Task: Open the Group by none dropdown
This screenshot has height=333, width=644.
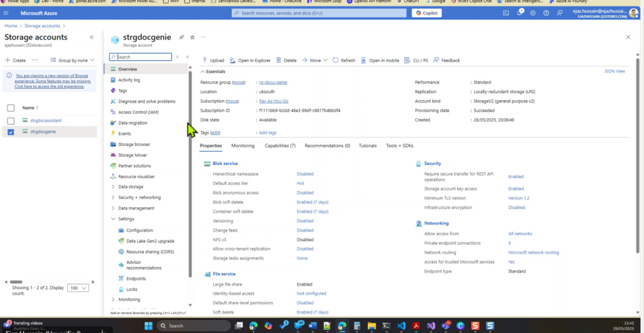Action: (72, 60)
